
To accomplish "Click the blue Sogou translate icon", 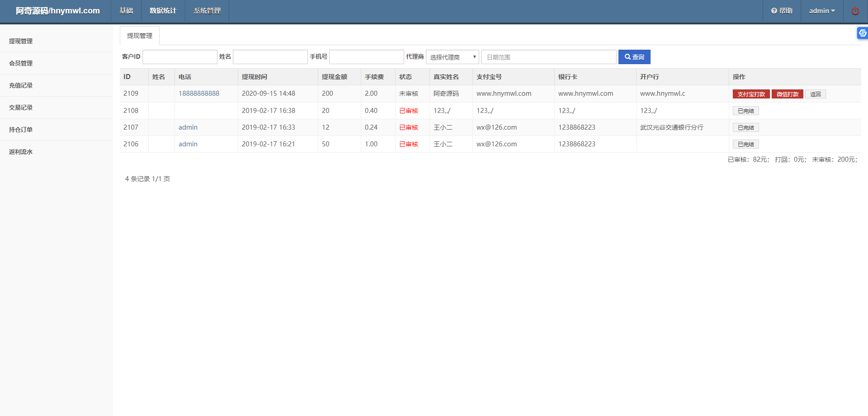I will pos(863,33).
